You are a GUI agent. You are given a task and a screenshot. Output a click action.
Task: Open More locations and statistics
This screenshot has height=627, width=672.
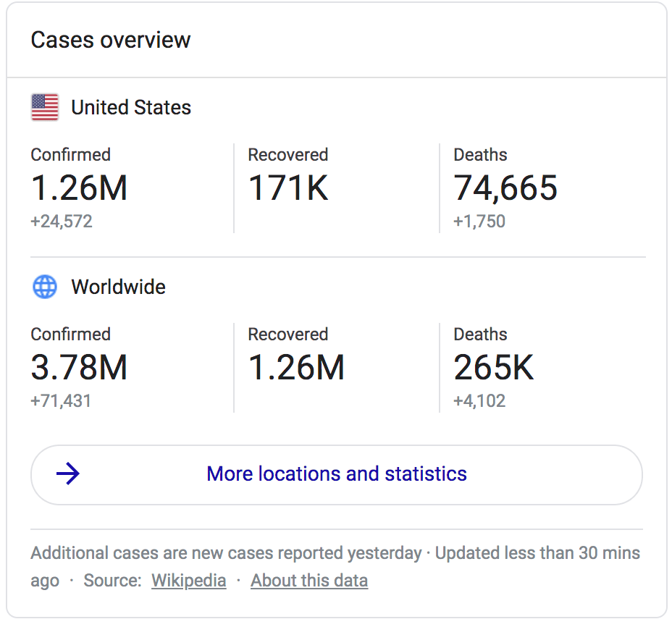337,474
